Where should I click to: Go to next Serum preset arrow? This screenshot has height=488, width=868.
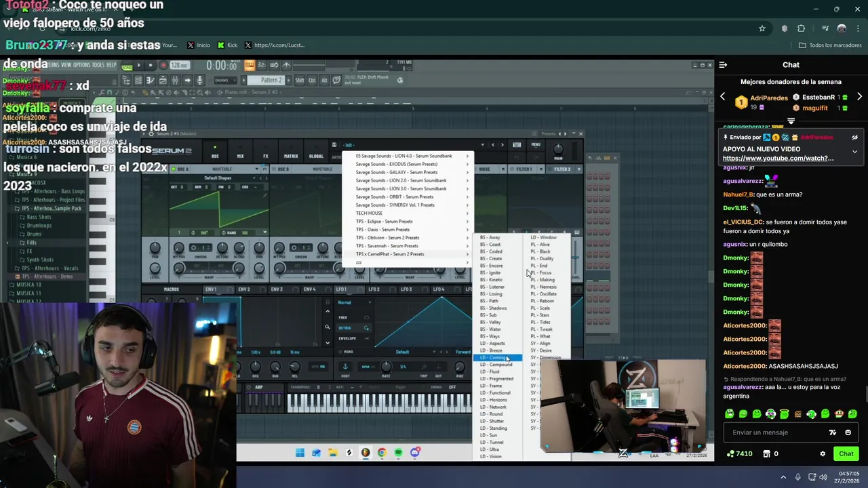(x=502, y=144)
